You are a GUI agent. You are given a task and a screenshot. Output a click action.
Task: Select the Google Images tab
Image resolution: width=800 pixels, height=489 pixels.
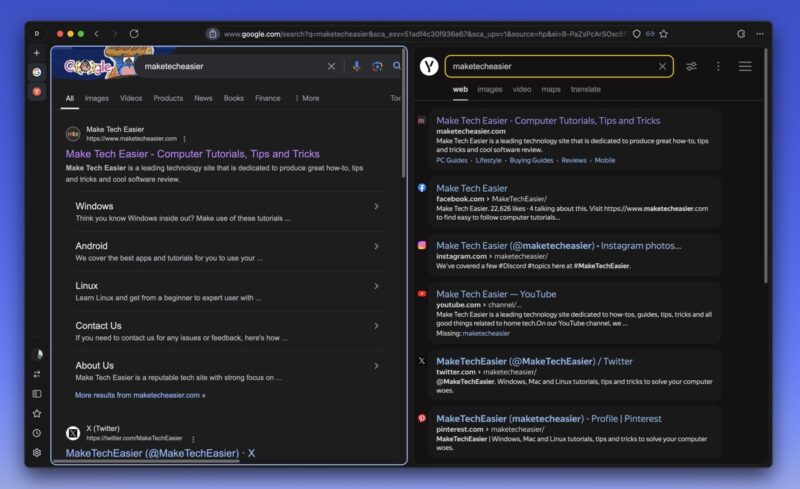coord(96,98)
